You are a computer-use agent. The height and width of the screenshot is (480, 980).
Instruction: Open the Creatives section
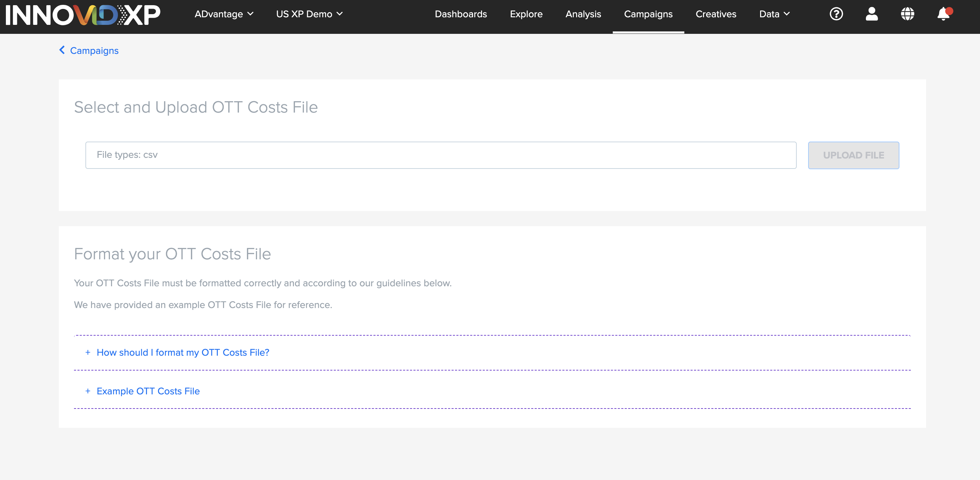715,14
